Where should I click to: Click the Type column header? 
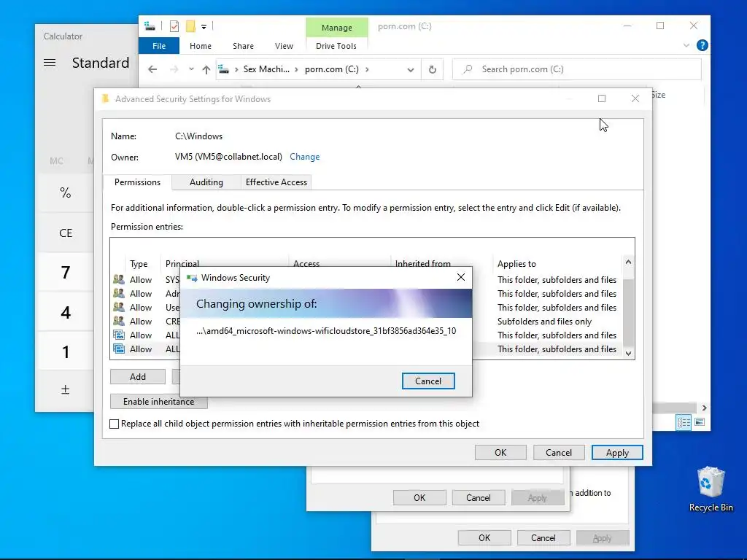139,263
